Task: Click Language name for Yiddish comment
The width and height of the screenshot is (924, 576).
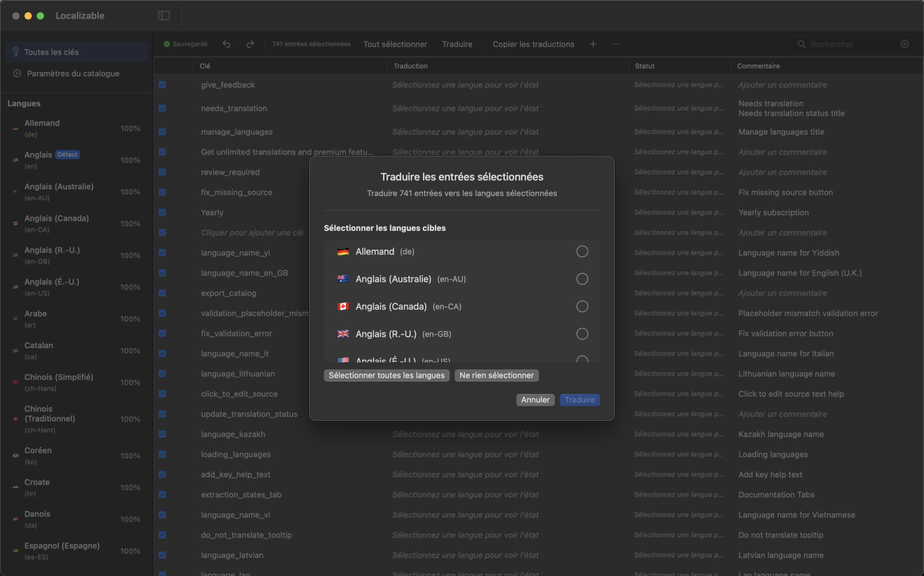Action: [x=789, y=253]
